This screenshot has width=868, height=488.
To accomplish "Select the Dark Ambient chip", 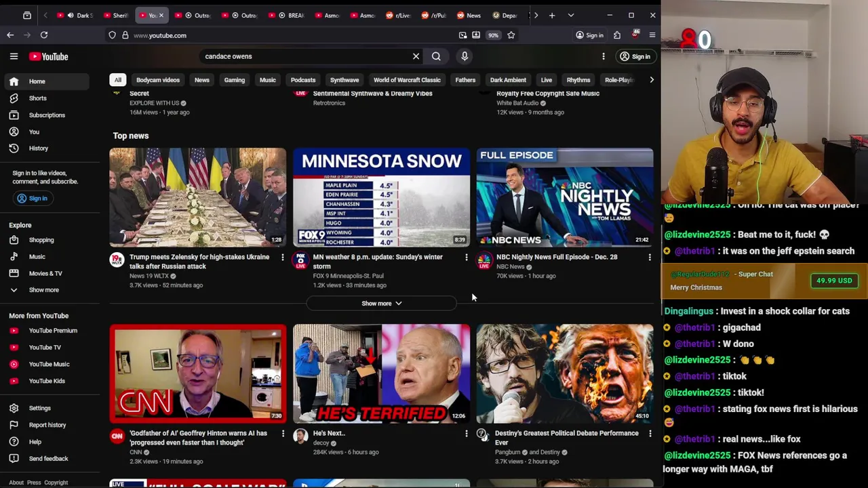I will (508, 80).
